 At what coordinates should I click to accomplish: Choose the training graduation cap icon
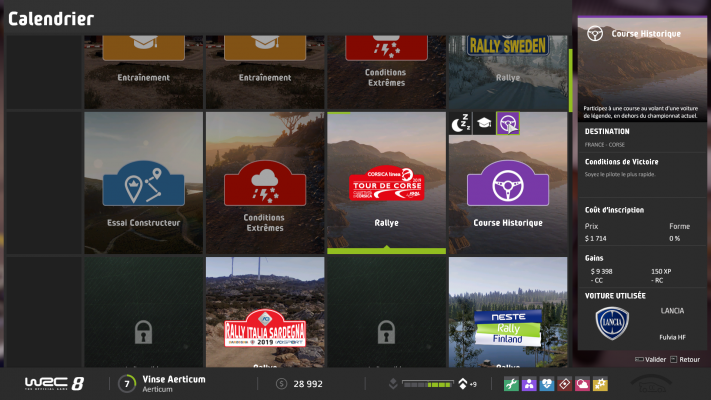tap(484, 123)
